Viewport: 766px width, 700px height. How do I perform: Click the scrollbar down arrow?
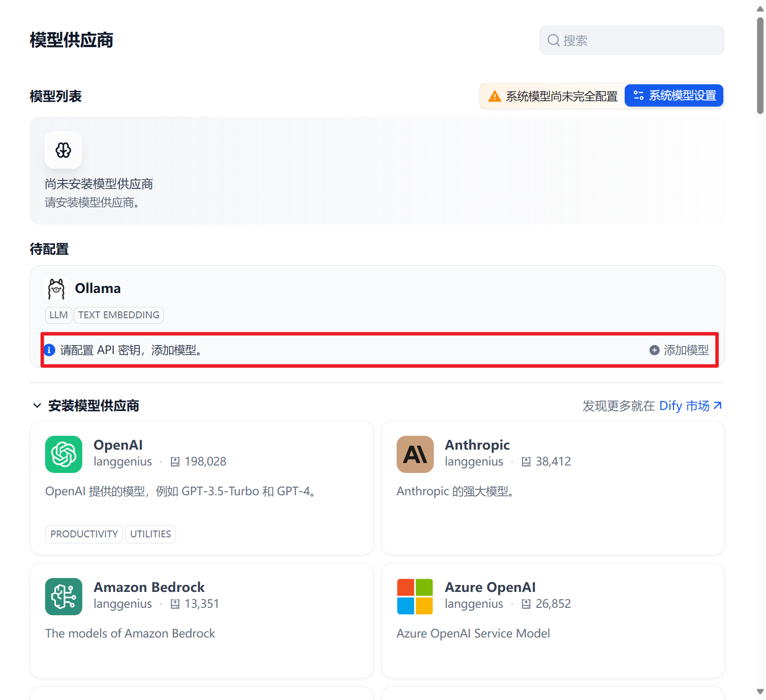[x=760, y=692]
